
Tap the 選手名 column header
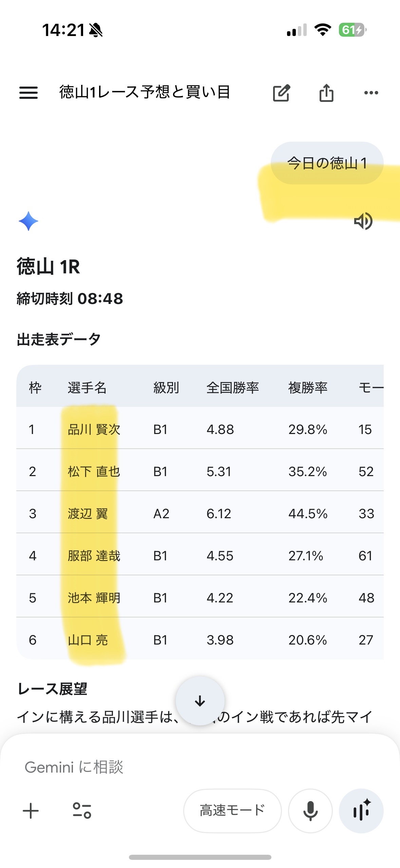pyautogui.click(x=87, y=387)
